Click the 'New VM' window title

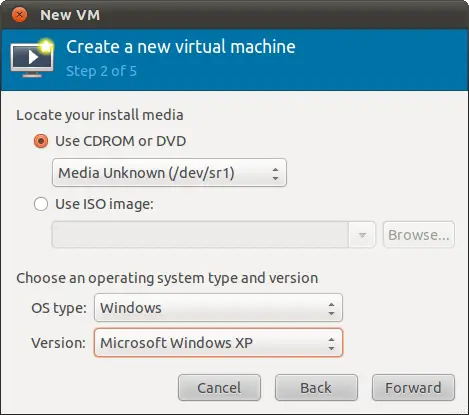pyautogui.click(x=70, y=15)
